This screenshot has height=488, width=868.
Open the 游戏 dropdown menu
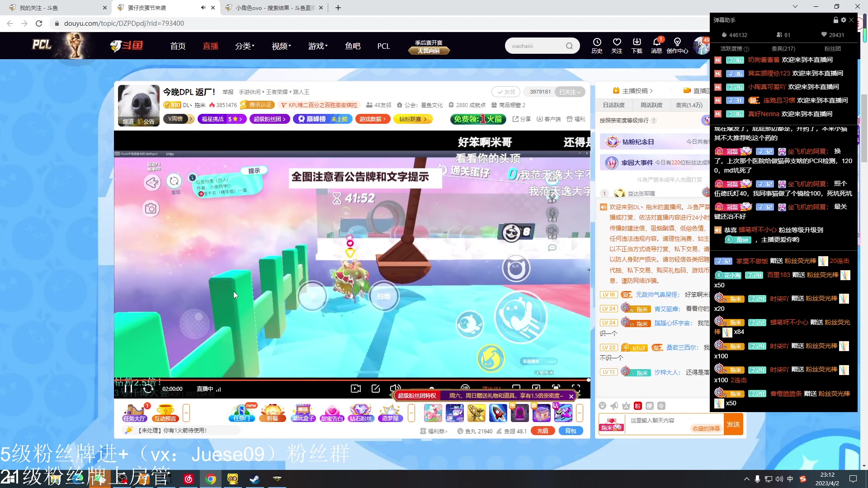318,46
